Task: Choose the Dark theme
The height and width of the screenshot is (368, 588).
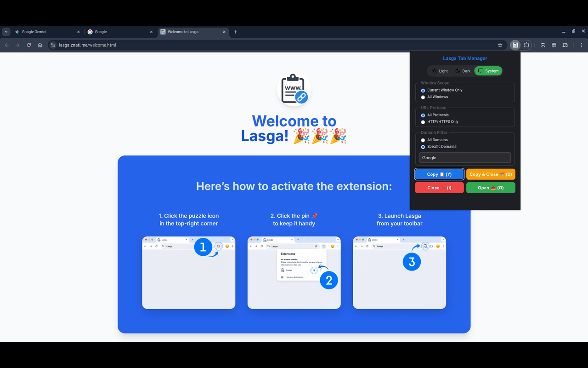Action: click(x=463, y=71)
